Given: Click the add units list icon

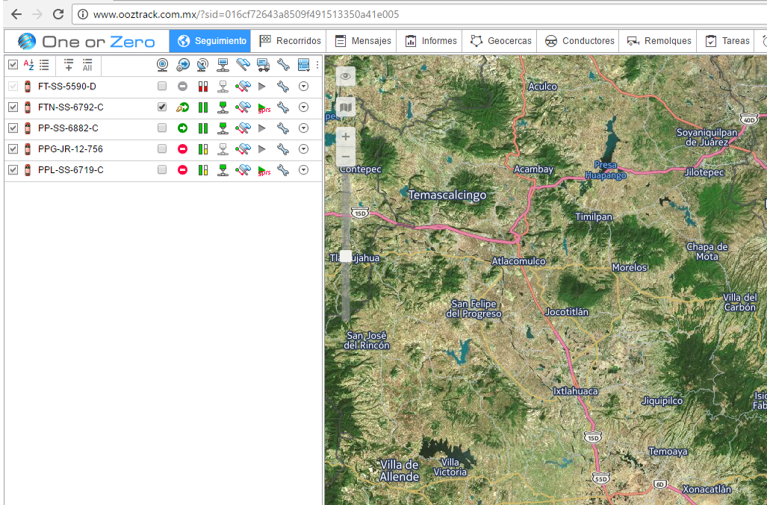Looking at the screenshot, I should [x=68, y=65].
